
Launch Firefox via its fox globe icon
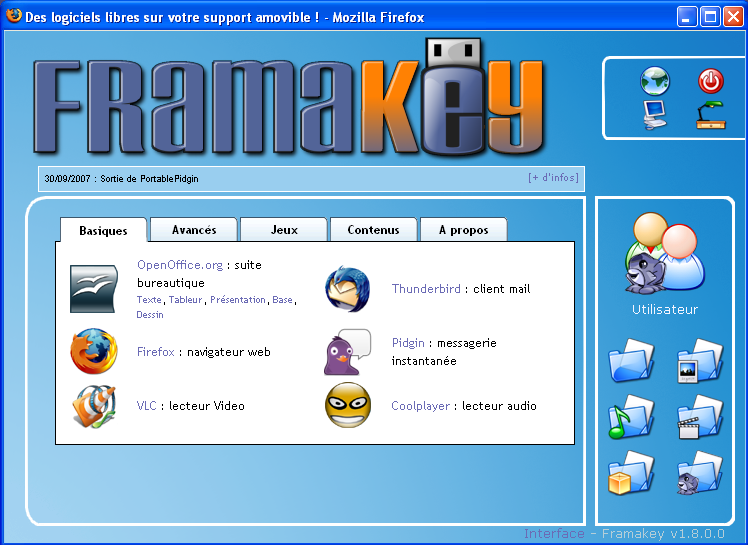pyautogui.click(x=94, y=351)
